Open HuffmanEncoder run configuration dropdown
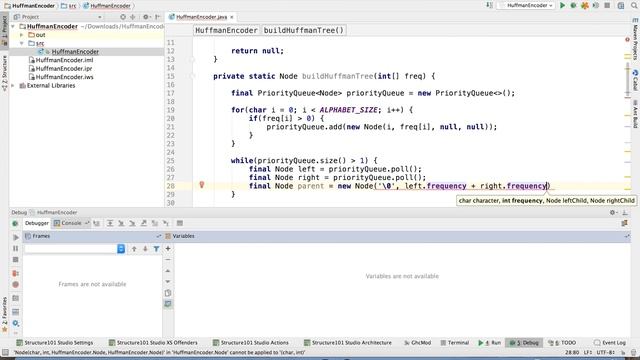The height and width of the screenshot is (360, 640). pyautogui.click(x=527, y=6)
